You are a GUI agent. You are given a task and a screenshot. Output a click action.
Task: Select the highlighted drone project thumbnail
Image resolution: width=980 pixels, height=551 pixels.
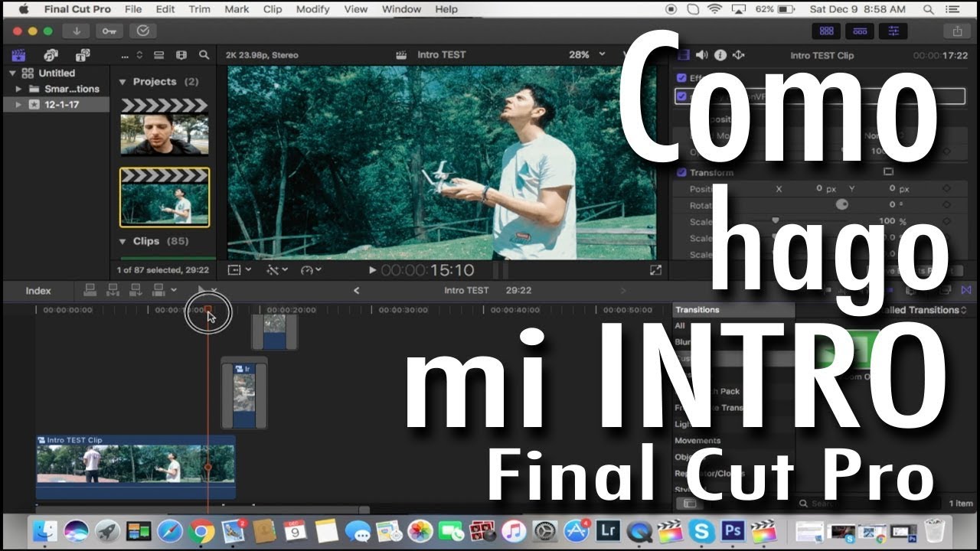click(x=164, y=197)
